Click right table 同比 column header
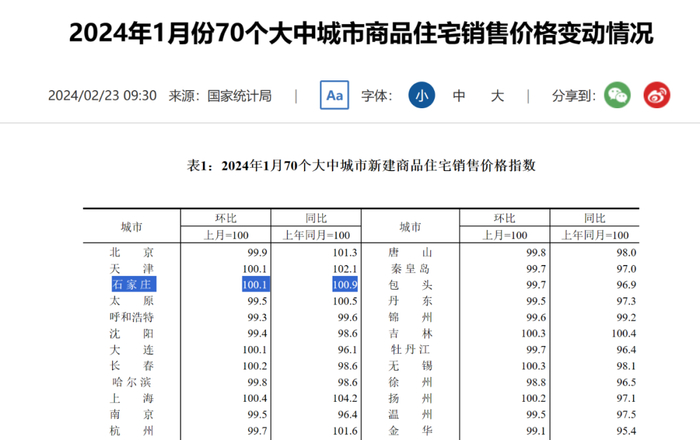This screenshot has width=700, height=440. coord(595,218)
